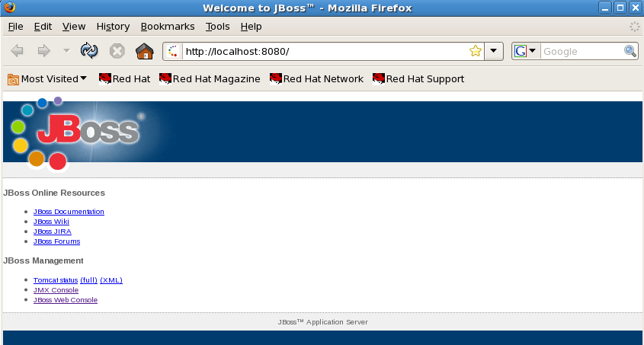The image size is (644, 345).
Task: Open the (full) Tomcat status link
Action: click(88, 280)
